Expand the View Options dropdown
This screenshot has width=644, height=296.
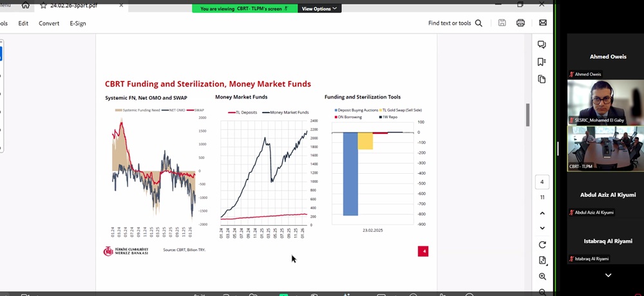(319, 9)
